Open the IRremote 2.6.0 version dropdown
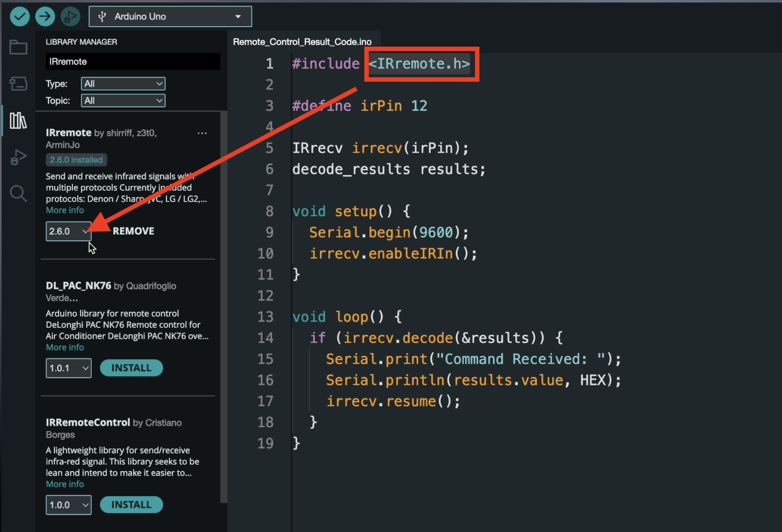Viewport: 782px width, 532px height. click(68, 231)
